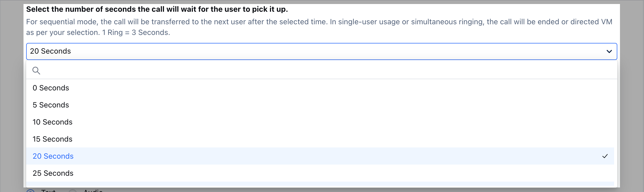Open the 20 Seconds combo box field
The image size is (644, 192).
pos(321,51)
